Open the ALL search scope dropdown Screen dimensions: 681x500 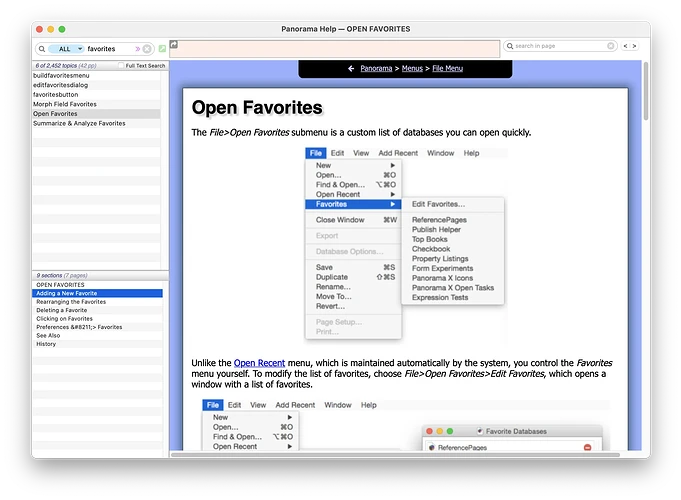click(x=66, y=49)
